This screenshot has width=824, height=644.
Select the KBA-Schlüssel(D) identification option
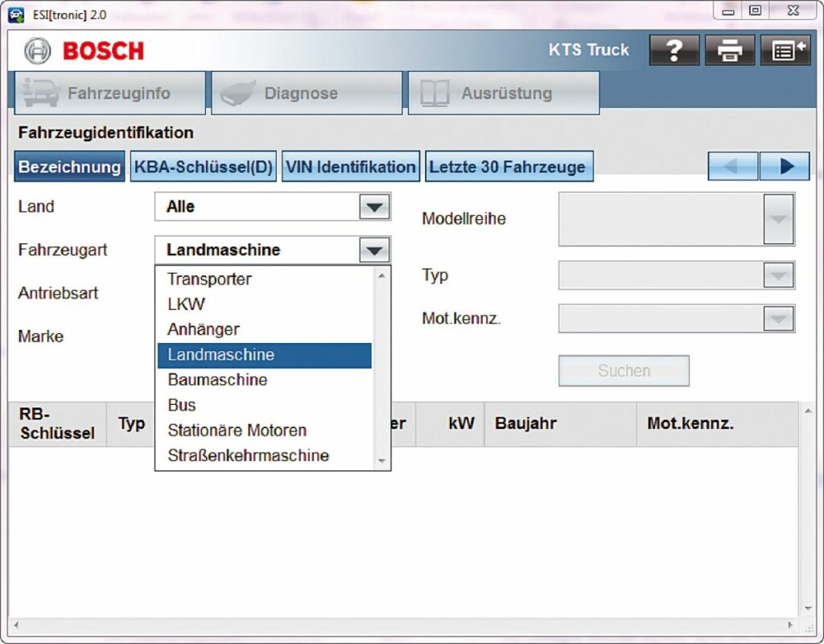pyautogui.click(x=204, y=167)
